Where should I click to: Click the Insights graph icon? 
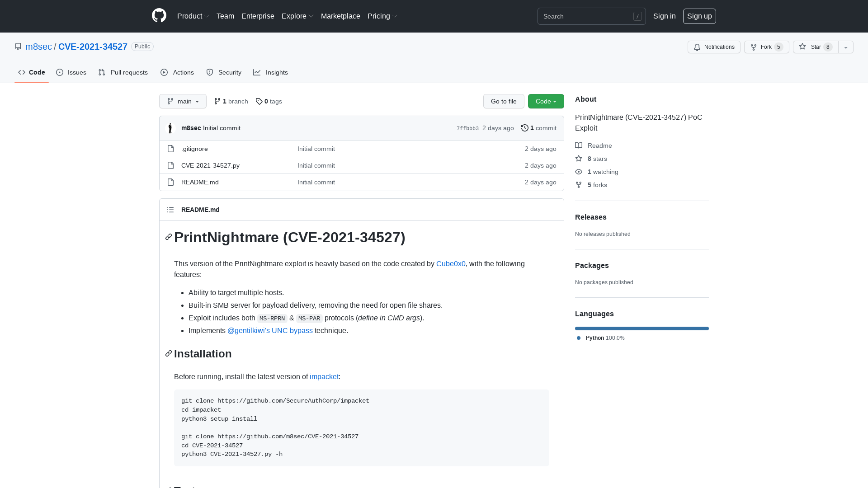click(x=257, y=72)
